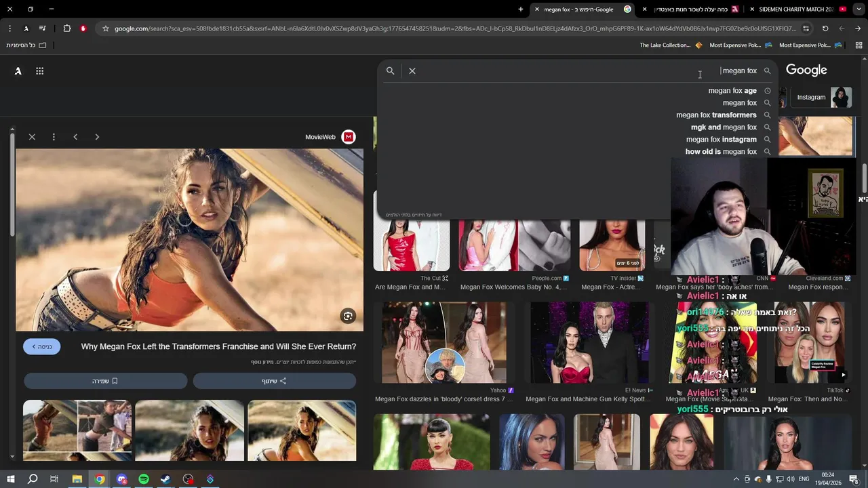Screen dimensions: 868x488
Task: Switch to SIDEMEN CHARITY MATCH tab
Action: pos(796,9)
